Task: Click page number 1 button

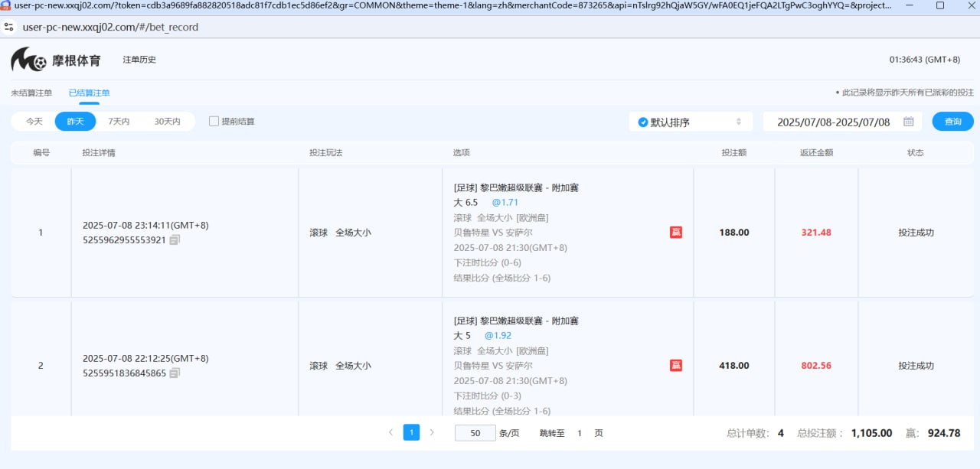Action: click(411, 432)
